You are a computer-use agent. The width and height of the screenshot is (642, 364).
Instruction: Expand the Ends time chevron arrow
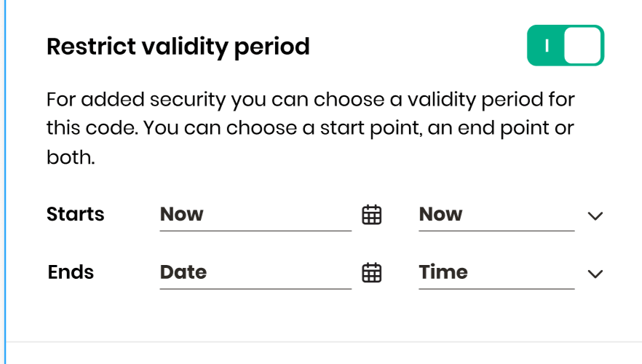[595, 274]
